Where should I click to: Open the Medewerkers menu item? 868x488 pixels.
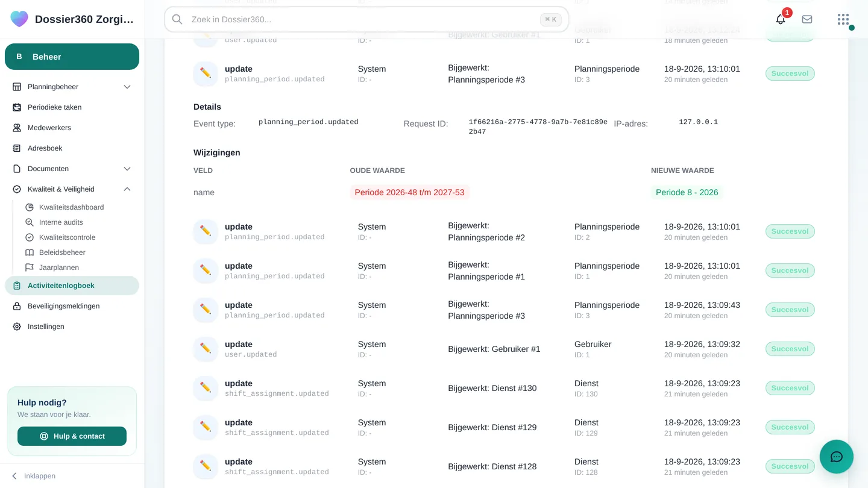72,128
